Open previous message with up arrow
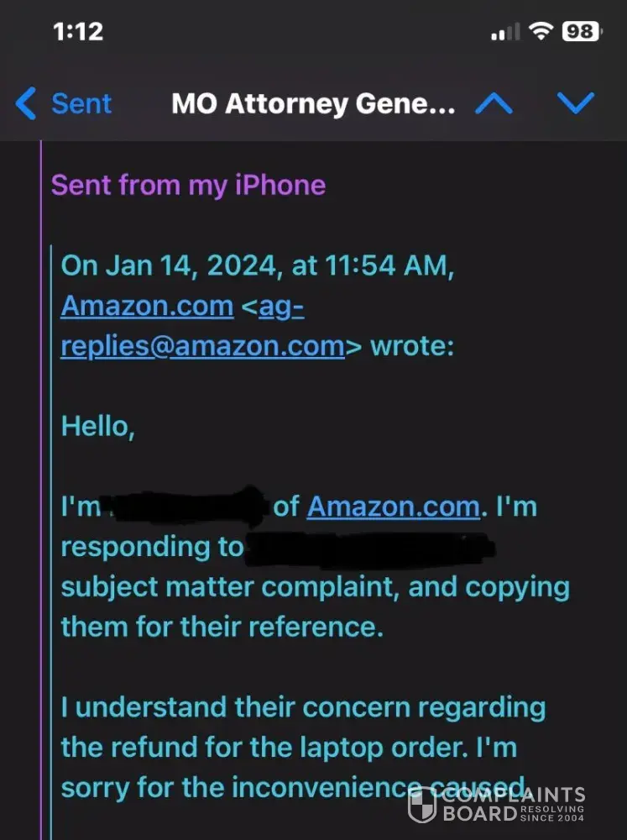Viewport: 627px width, 840px height. coord(494,103)
